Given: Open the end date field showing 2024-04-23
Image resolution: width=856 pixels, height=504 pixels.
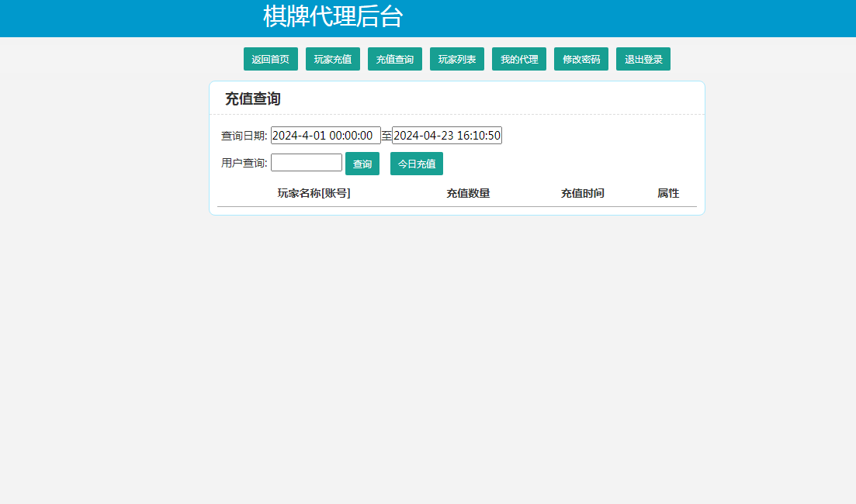Looking at the screenshot, I should [446, 135].
